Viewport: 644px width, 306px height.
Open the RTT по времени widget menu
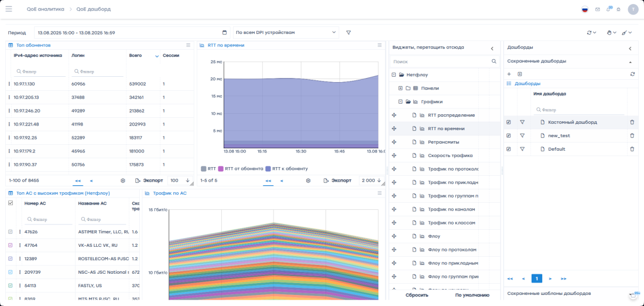tap(379, 45)
